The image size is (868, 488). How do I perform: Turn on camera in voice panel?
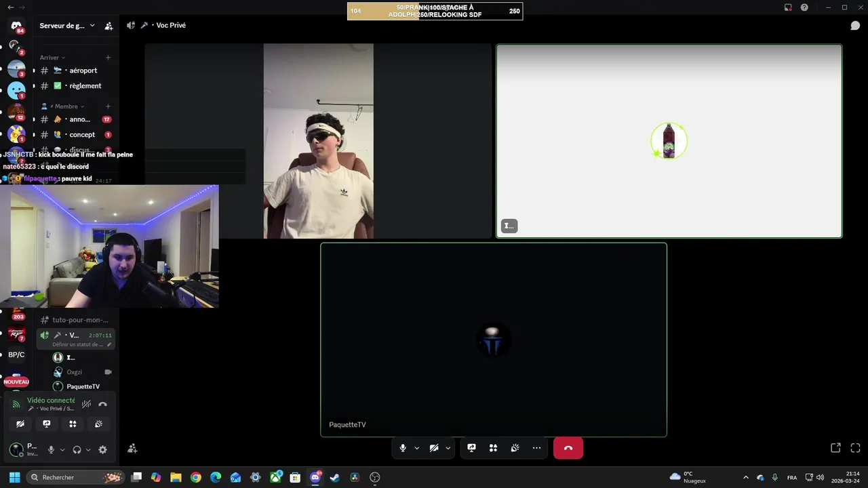pyautogui.click(x=20, y=424)
